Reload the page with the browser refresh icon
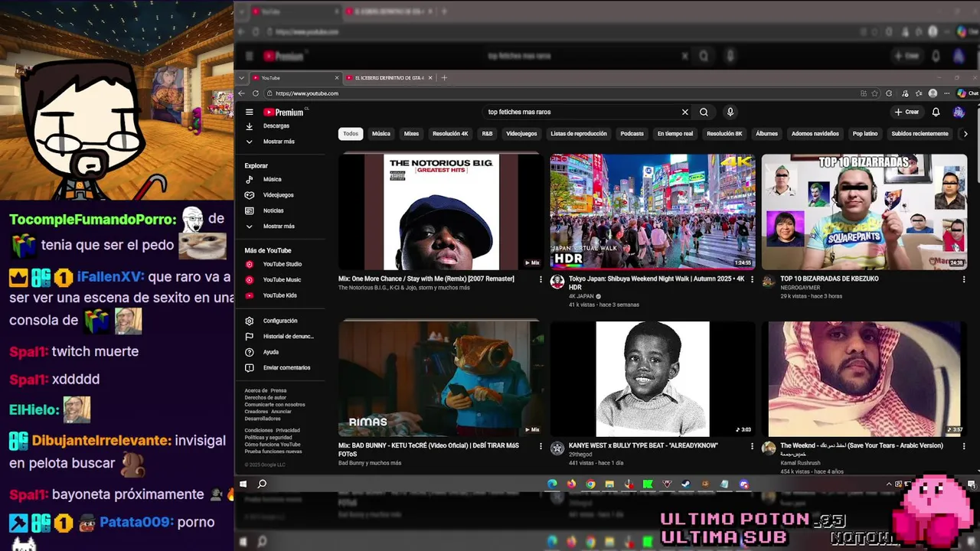This screenshot has width=980, height=551. [x=256, y=93]
